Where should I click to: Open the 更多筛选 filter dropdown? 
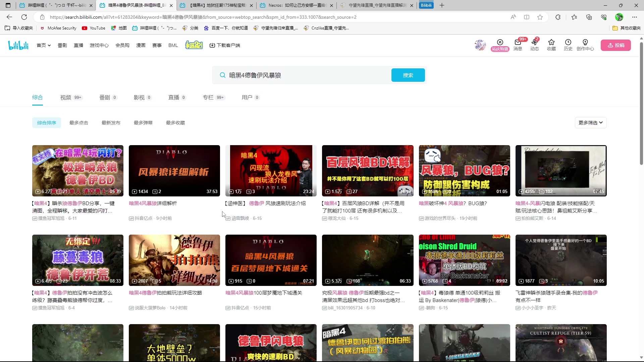coord(590,122)
